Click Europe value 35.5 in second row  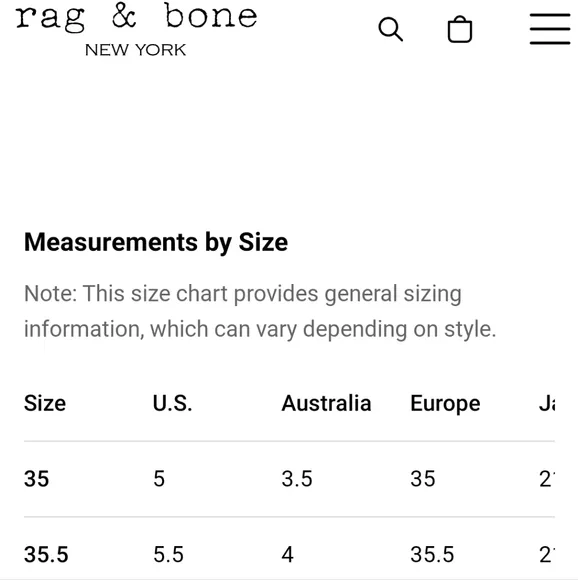click(x=432, y=554)
